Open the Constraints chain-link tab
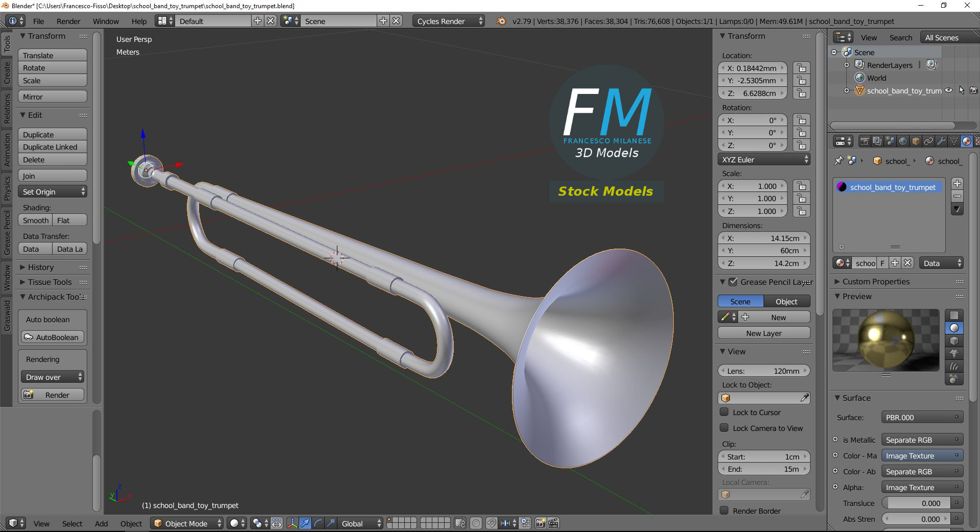 click(928, 141)
